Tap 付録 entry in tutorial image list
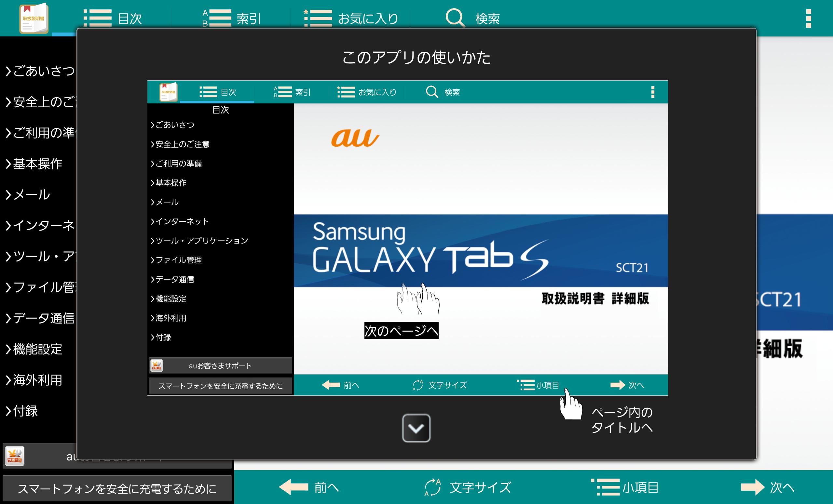The image size is (833, 504). click(x=161, y=337)
